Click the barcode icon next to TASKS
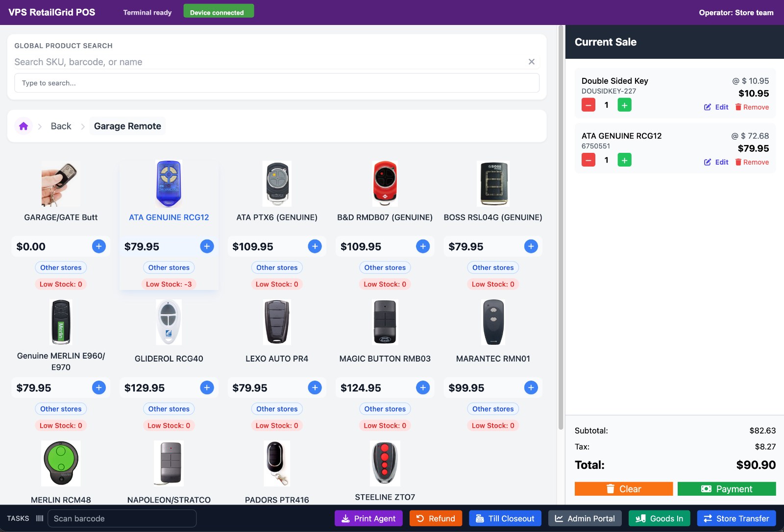This screenshot has height=532, width=784. point(40,518)
